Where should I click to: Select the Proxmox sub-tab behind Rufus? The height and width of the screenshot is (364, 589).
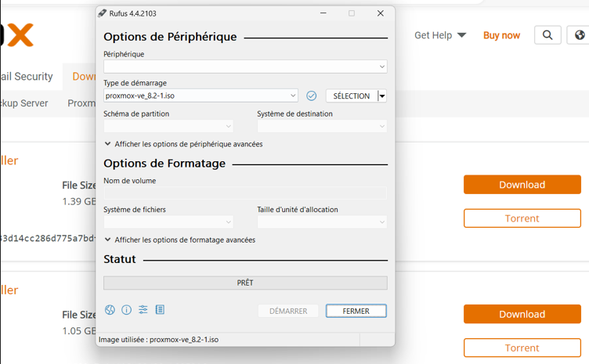click(x=81, y=103)
